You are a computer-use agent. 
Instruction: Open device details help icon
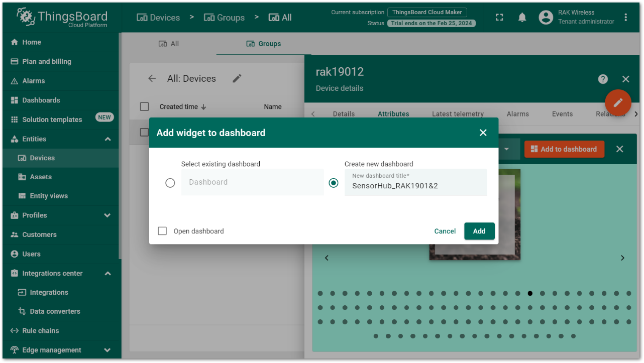click(x=603, y=79)
